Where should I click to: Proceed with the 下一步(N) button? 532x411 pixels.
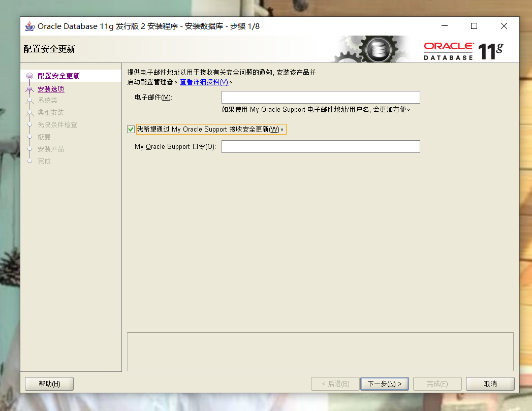(385, 384)
